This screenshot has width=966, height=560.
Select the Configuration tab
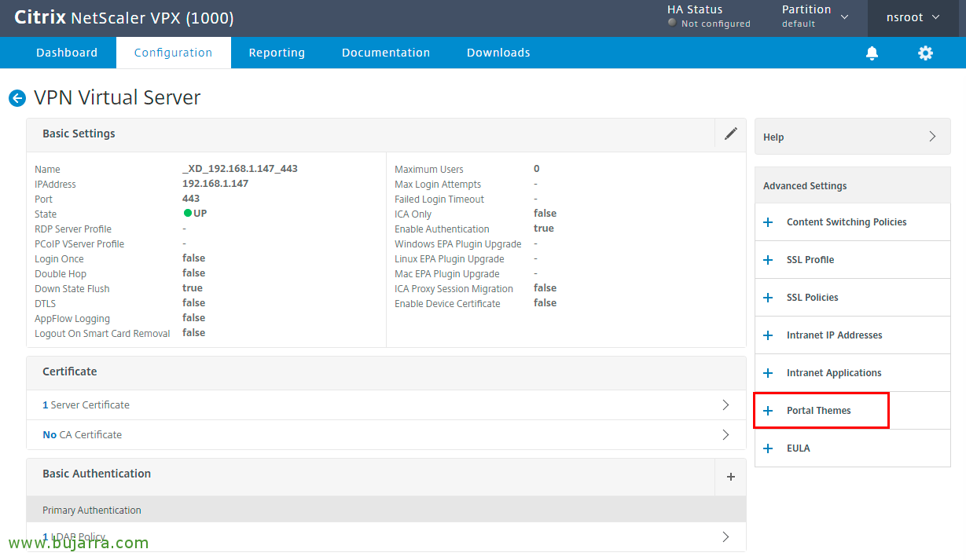coord(173,53)
